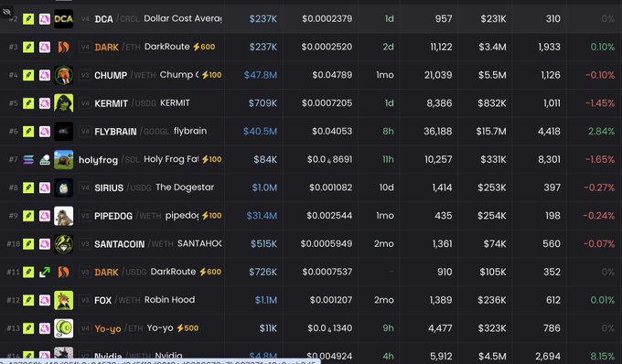Viewport: 622px width, 364px height.
Task: Click the SANTACOIN token logo
Action: (x=63, y=244)
